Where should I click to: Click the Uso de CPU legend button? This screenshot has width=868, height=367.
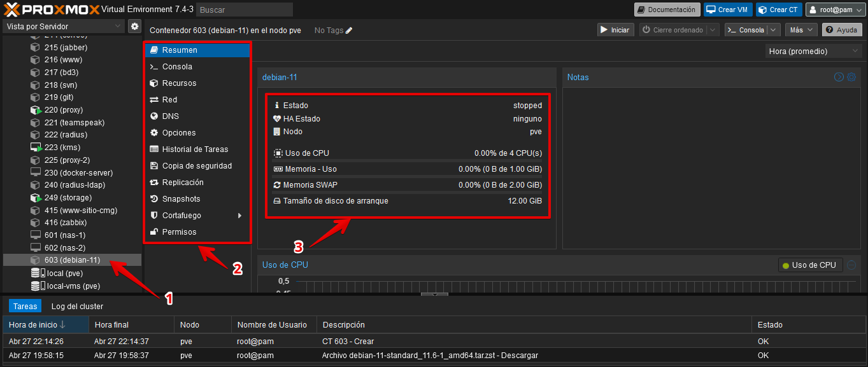click(811, 265)
